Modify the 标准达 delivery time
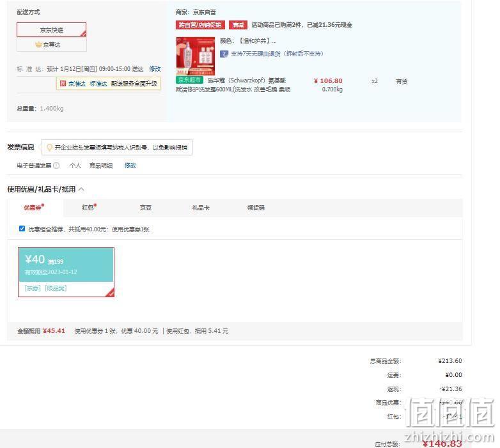Viewport: 500px width, 448px height. click(155, 69)
